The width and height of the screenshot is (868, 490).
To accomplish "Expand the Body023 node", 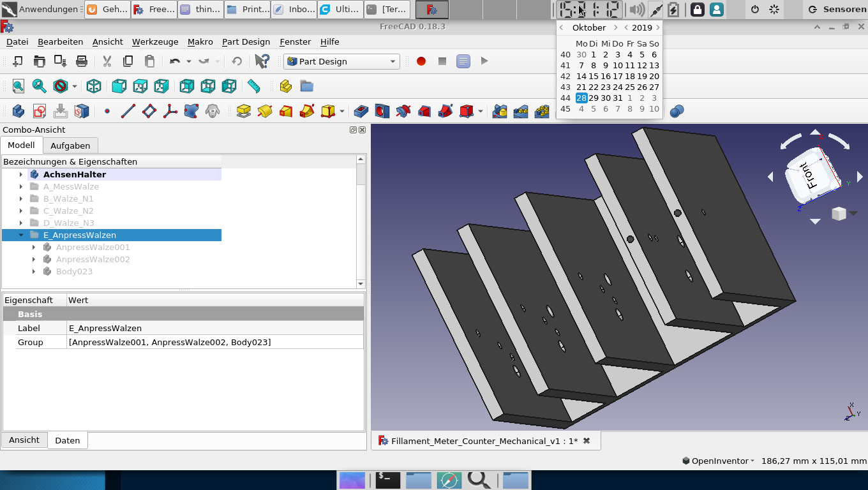I will pos(33,271).
